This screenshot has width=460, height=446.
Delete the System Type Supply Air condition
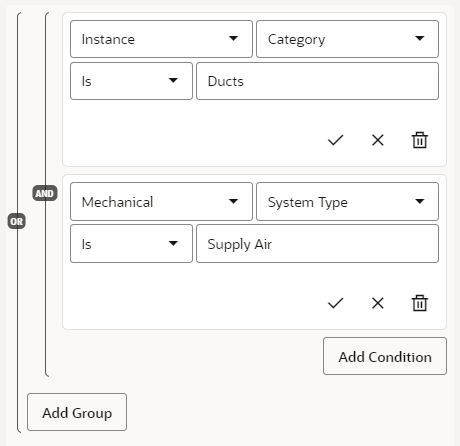point(420,303)
